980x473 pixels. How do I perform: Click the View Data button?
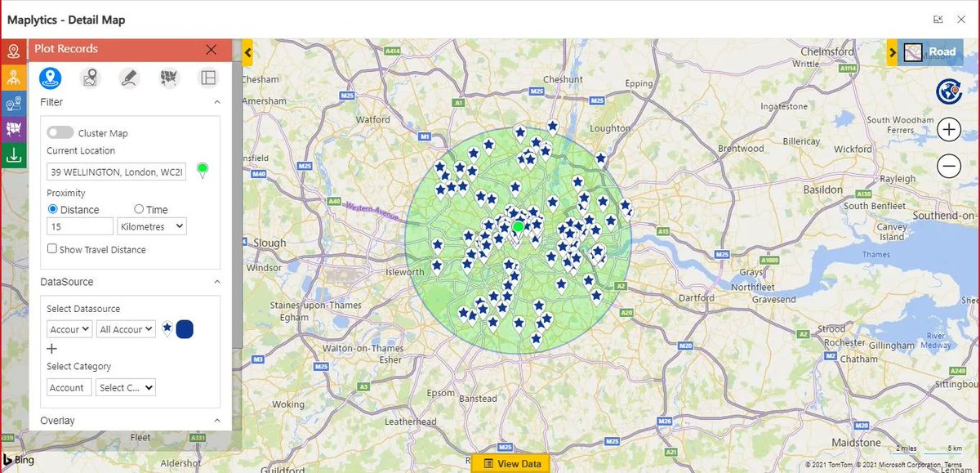512,462
